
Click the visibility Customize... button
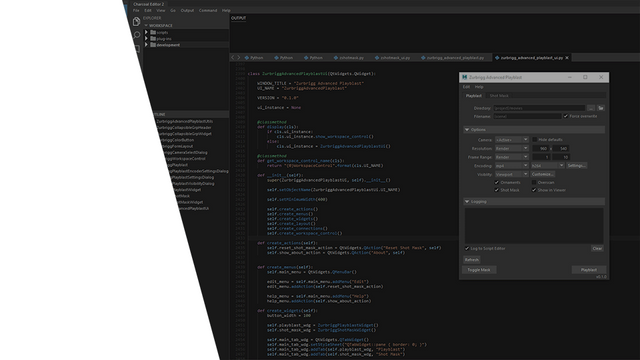pyautogui.click(x=542, y=174)
